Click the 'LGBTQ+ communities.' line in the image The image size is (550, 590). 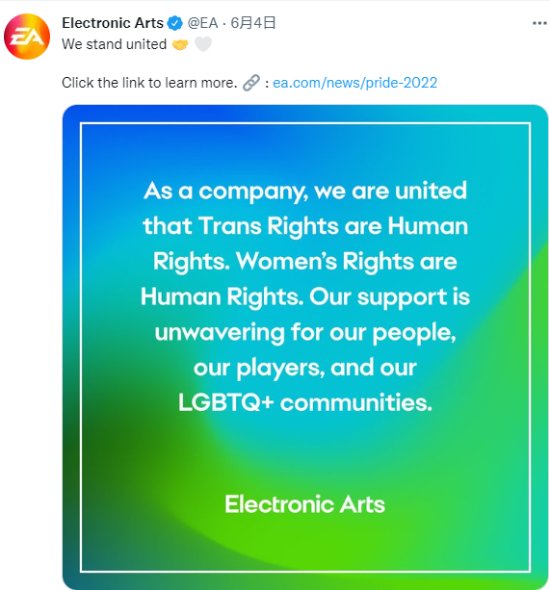tap(305, 403)
